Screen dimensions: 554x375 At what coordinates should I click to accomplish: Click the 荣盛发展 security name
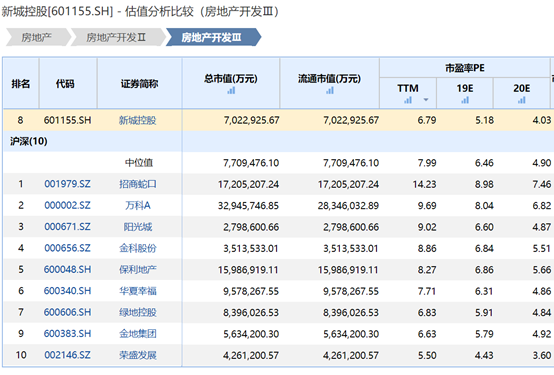pyautogui.click(x=138, y=355)
